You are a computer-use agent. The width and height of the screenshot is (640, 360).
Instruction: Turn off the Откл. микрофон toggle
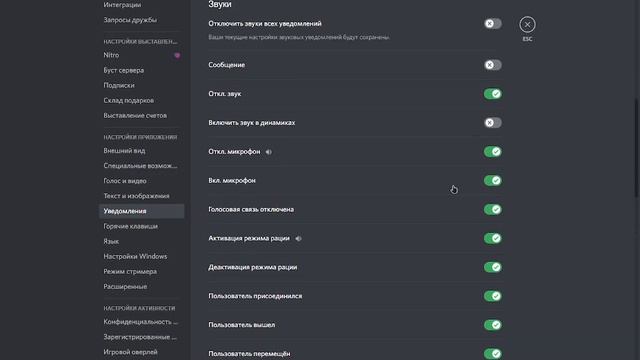[493, 151]
